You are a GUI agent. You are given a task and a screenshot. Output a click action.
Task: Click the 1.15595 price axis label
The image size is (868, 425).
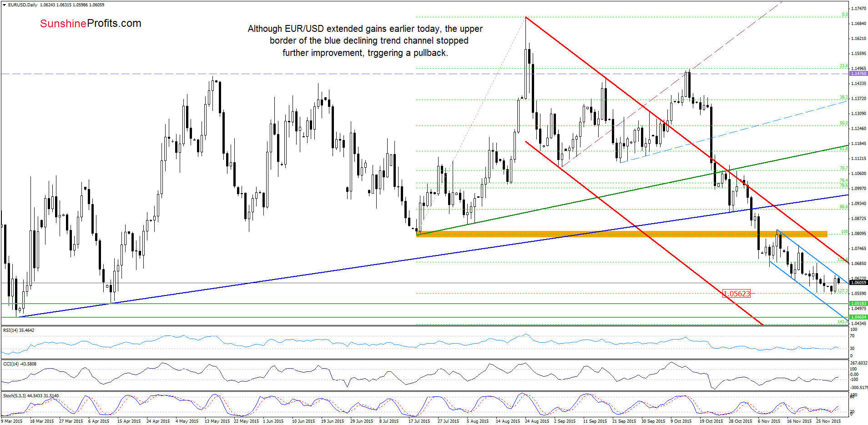pos(858,54)
